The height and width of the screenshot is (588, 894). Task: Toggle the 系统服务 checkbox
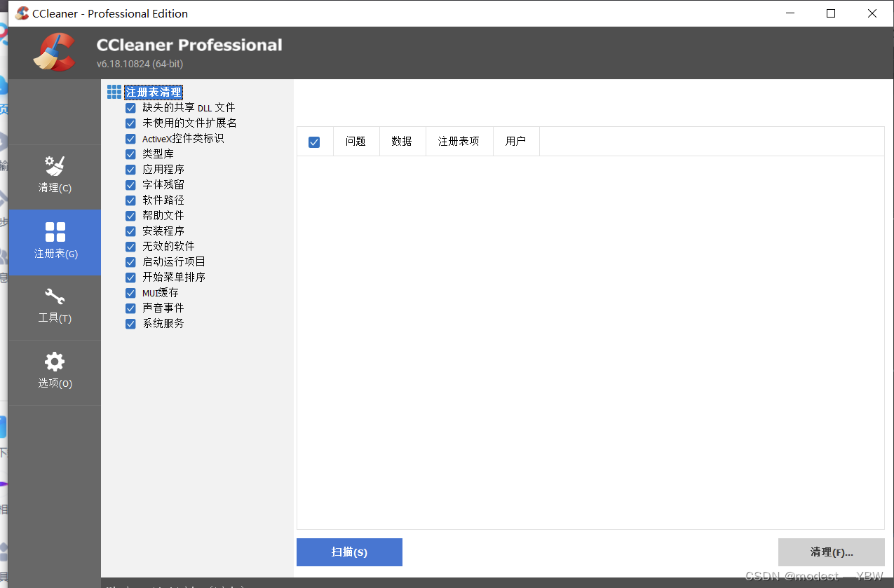(x=130, y=324)
